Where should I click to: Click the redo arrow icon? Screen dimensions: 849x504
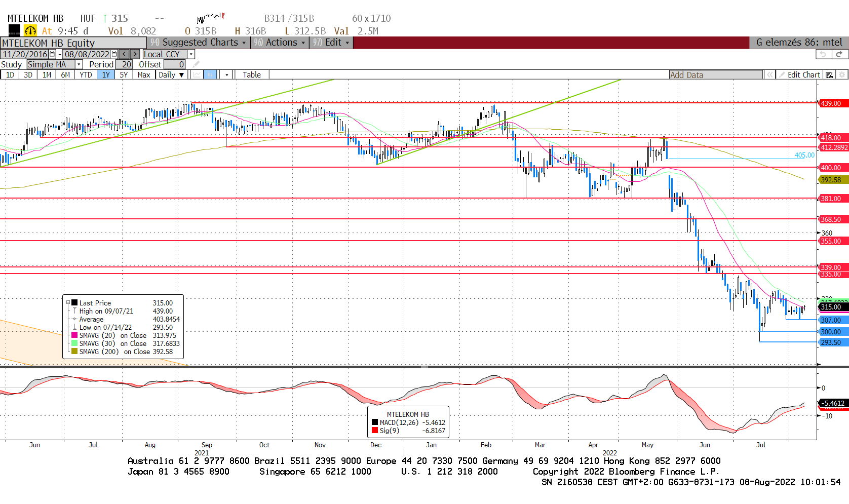coord(839,54)
